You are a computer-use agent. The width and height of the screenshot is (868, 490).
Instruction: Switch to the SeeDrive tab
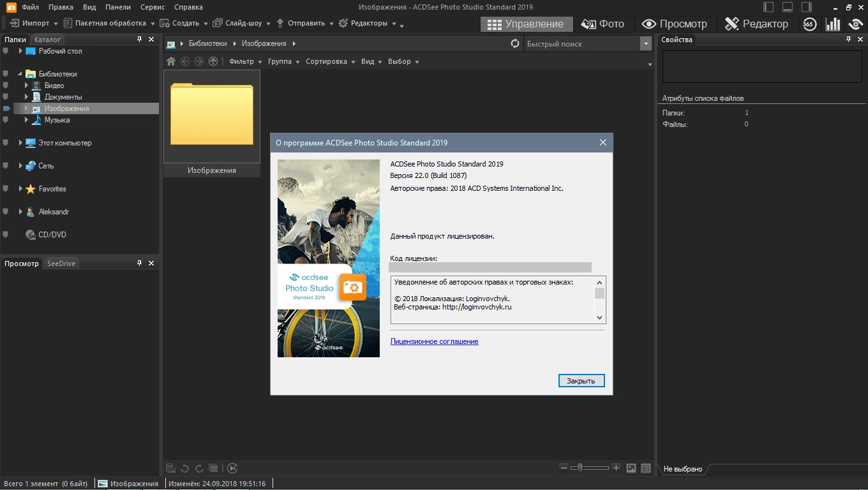(61, 264)
